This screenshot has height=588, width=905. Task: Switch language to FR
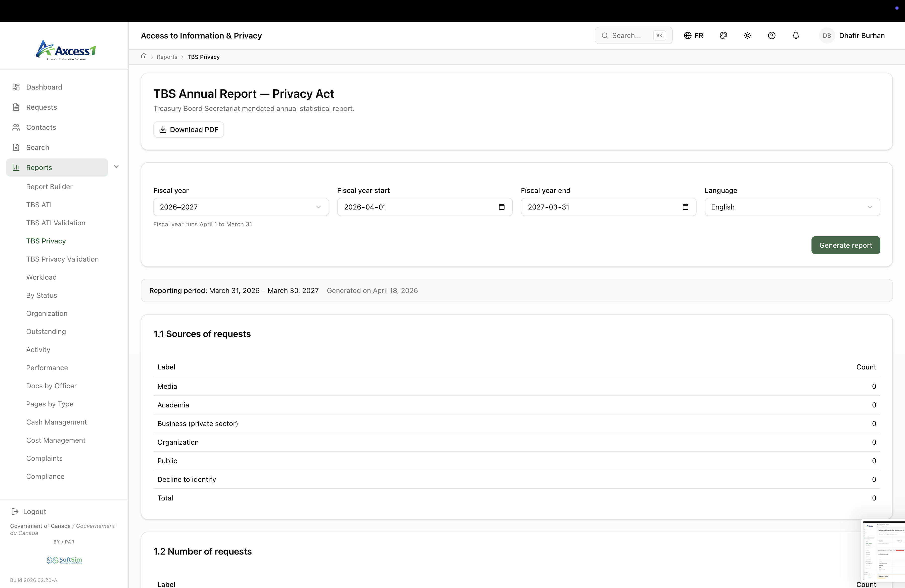coord(694,35)
